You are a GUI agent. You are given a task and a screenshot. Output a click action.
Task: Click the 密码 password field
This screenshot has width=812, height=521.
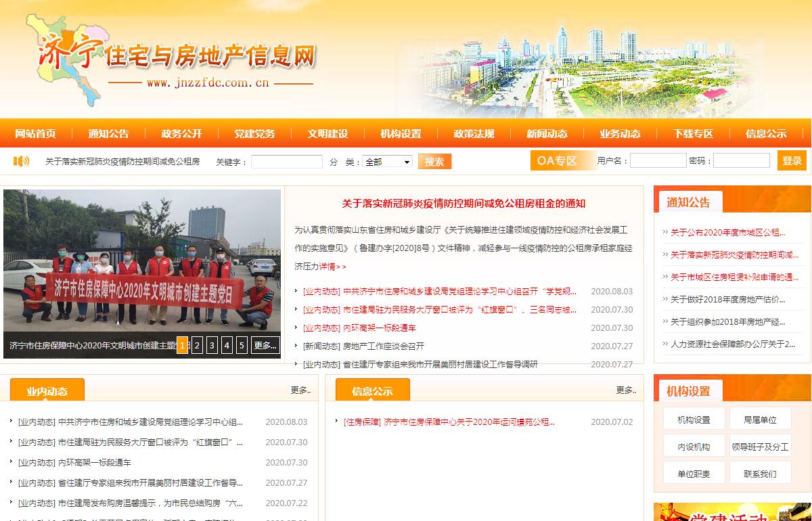741,161
